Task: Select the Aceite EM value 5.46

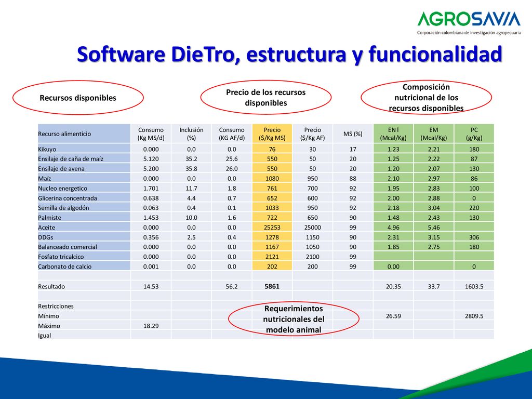Action: [x=434, y=228]
